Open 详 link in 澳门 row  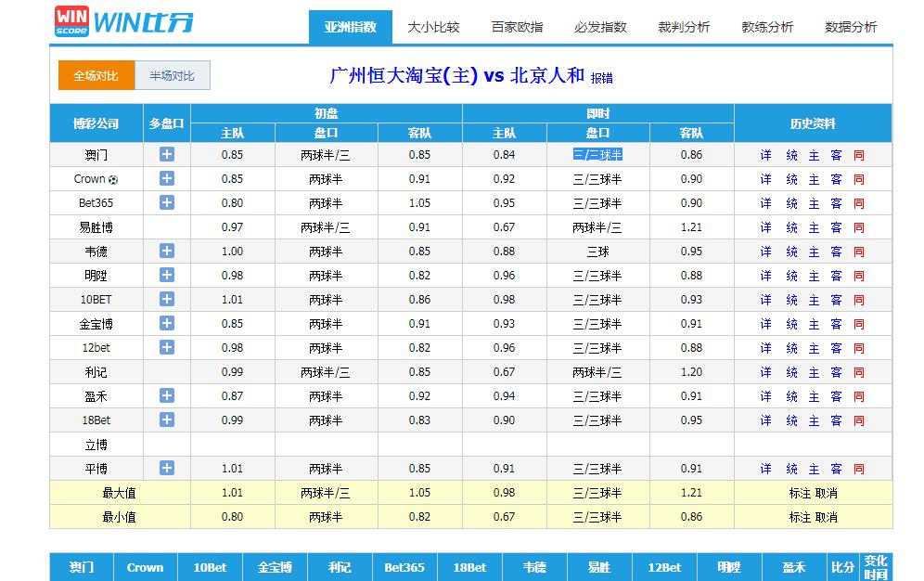(766, 155)
